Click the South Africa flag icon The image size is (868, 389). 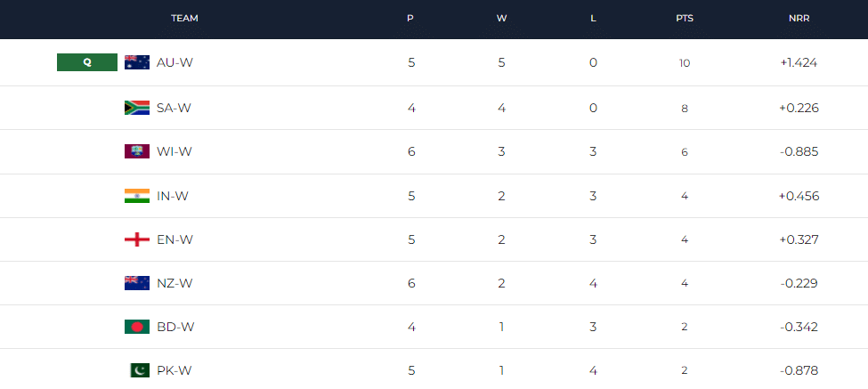point(136,108)
